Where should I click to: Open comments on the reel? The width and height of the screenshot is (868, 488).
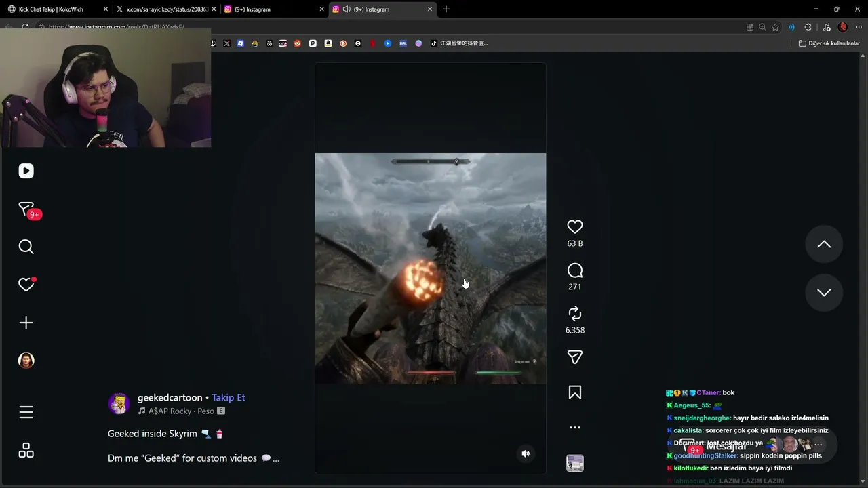[575, 271]
